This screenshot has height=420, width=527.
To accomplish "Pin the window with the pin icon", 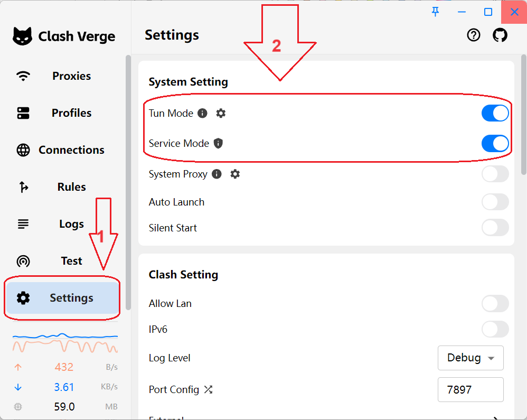I will tap(436, 12).
